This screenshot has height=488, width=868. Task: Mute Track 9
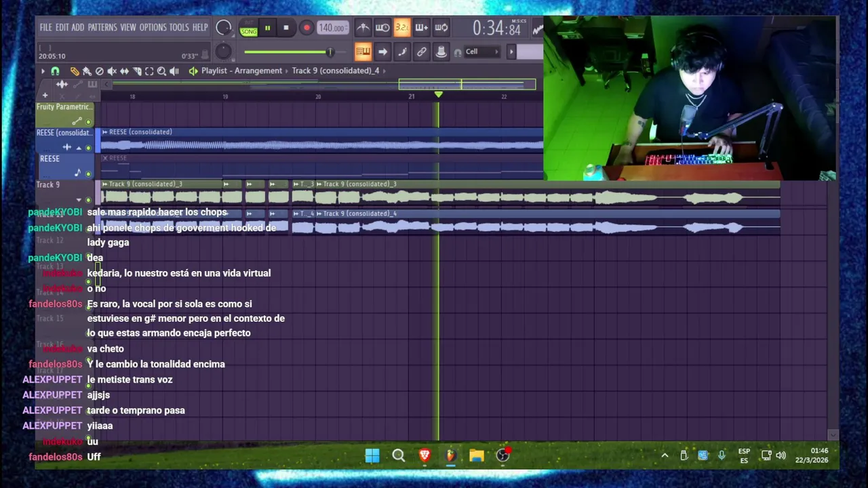point(88,199)
